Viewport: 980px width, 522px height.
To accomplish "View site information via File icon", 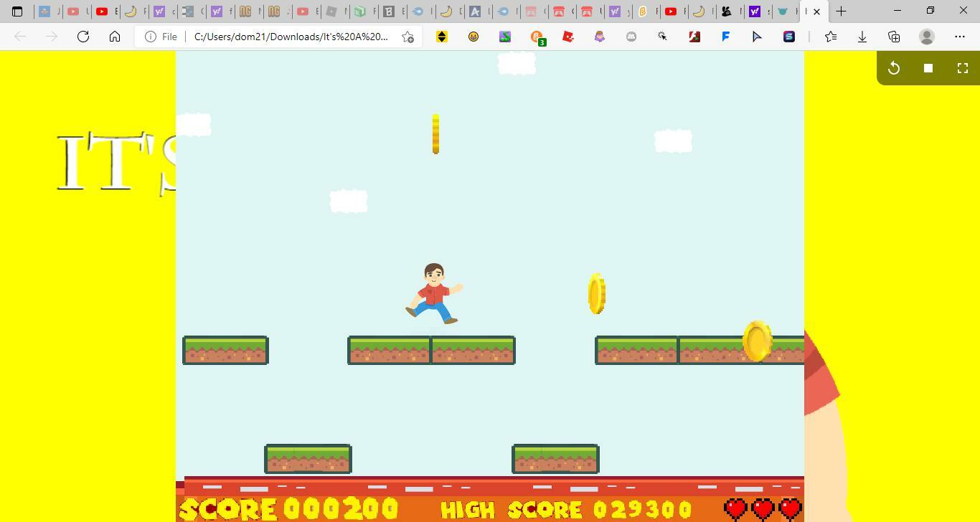I will point(161,37).
